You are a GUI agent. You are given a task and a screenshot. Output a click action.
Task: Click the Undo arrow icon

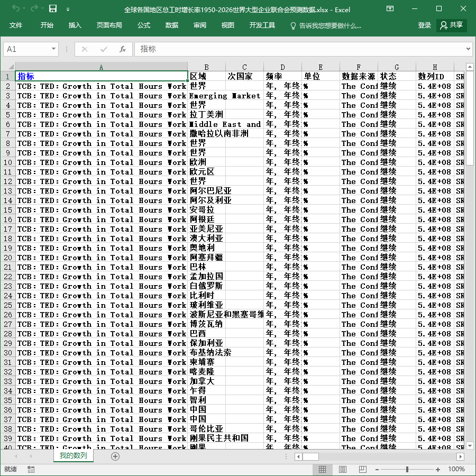[x=16, y=9]
